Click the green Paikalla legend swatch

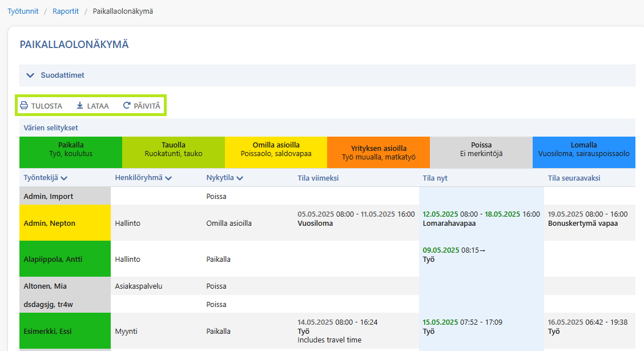pyautogui.click(x=71, y=153)
